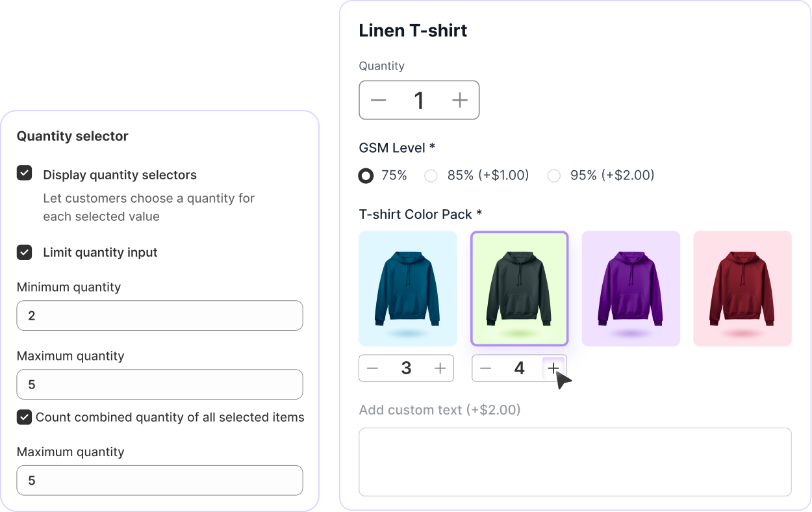Pick the purple hoodie color option
This screenshot has width=812, height=512.
(631, 288)
